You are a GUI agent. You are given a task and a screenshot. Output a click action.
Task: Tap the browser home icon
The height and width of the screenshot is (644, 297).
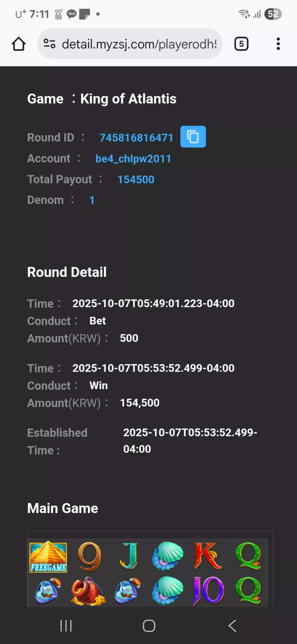click(19, 44)
